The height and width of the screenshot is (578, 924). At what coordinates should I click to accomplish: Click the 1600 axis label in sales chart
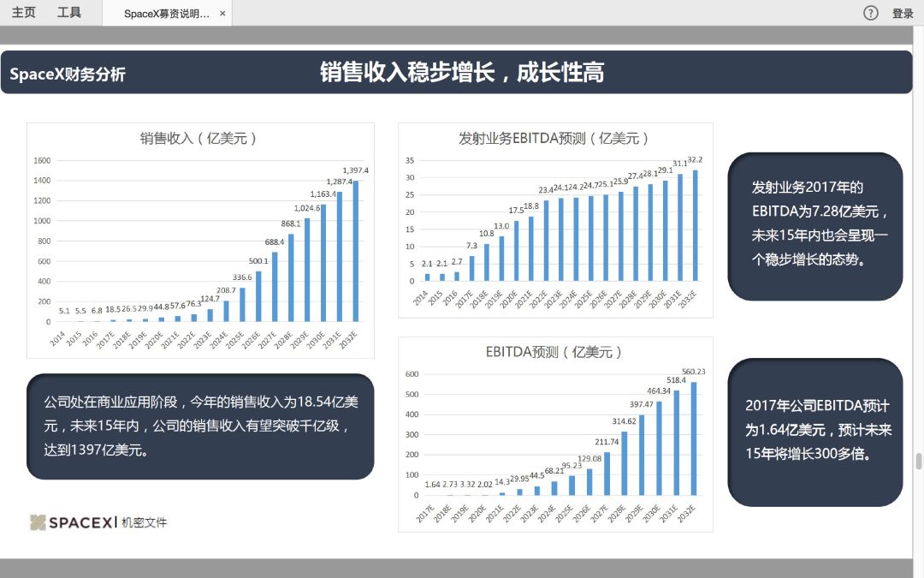[x=42, y=160]
